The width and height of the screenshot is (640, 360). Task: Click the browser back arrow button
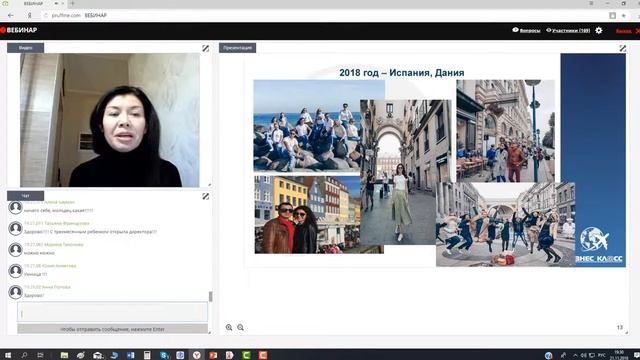pyautogui.click(x=11, y=16)
